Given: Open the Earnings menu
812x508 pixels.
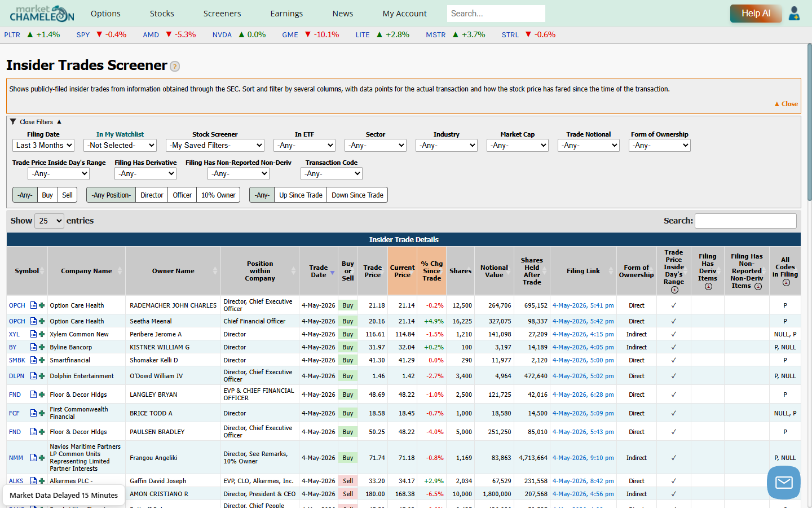Looking at the screenshot, I should tap(286, 14).
